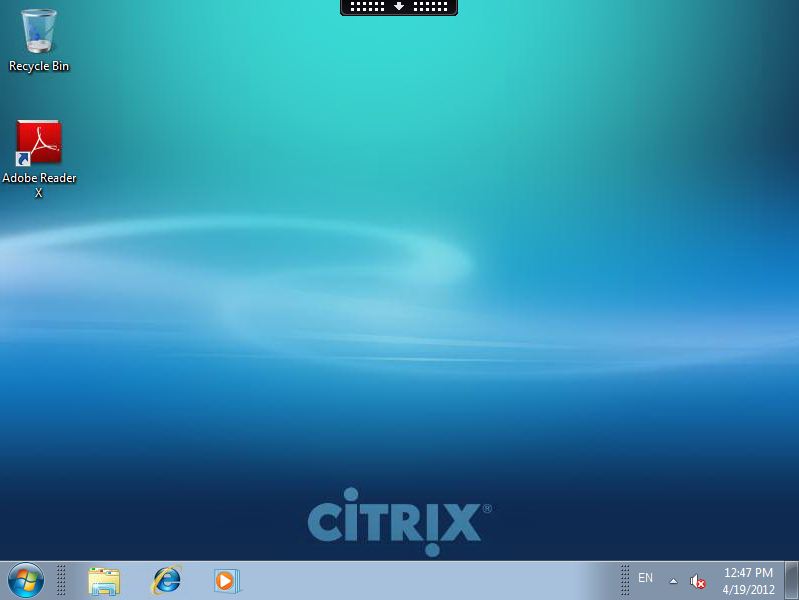Screen dimensions: 799x600
Task: Click the Show desktop button
Action: point(791,581)
